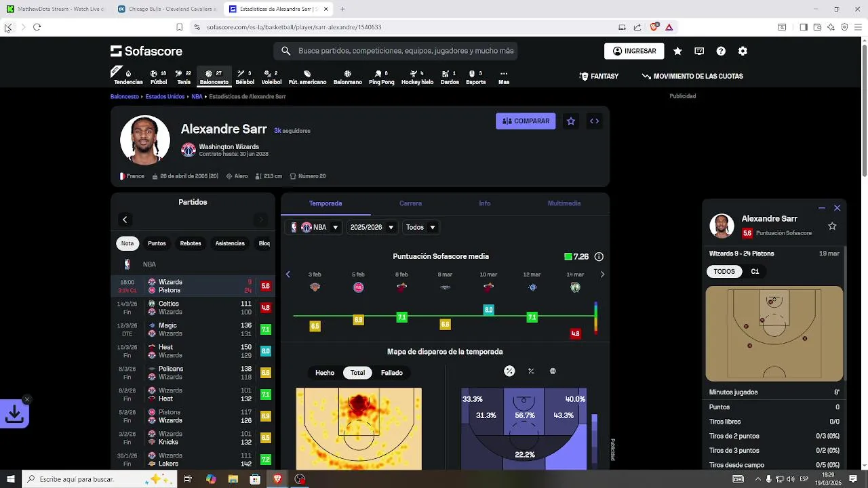Open the Esports category
This screenshot has width=868, height=488.
click(475, 77)
